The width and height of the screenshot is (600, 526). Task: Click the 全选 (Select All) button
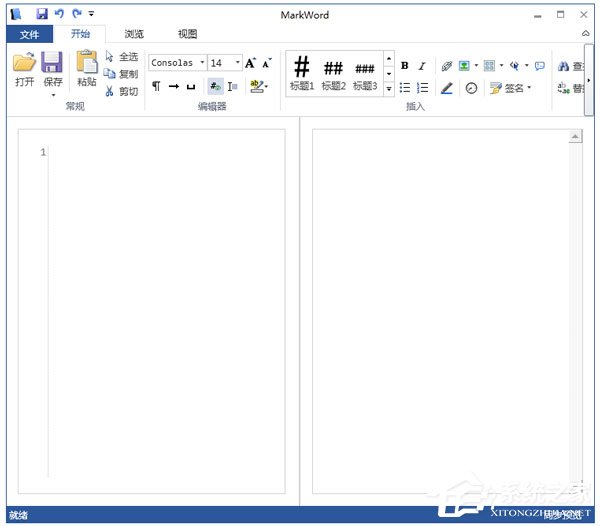coord(122,57)
